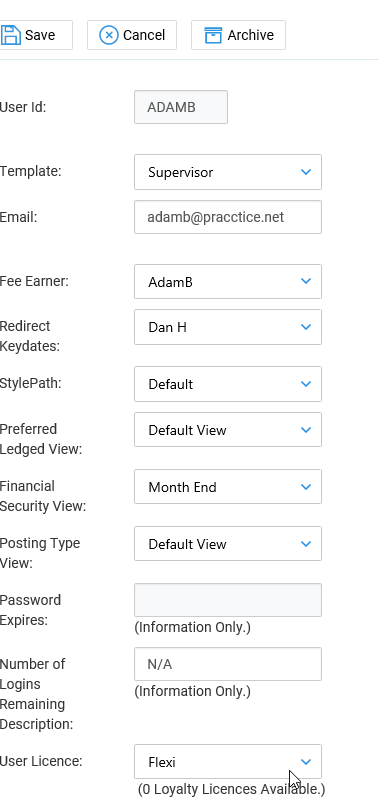The width and height of the screenshot is (379, 806).
Task: Click the Email input field
Action: click(228, 217)
